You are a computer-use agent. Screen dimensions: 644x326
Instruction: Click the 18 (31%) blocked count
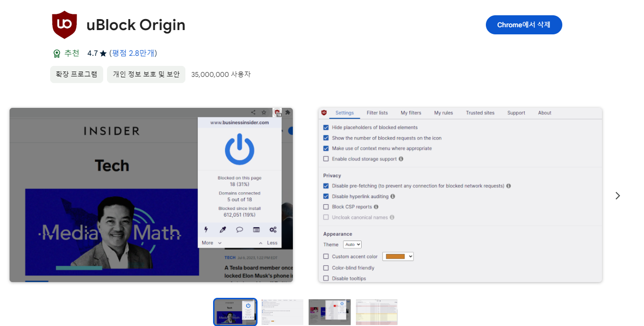tap(239, 184)
